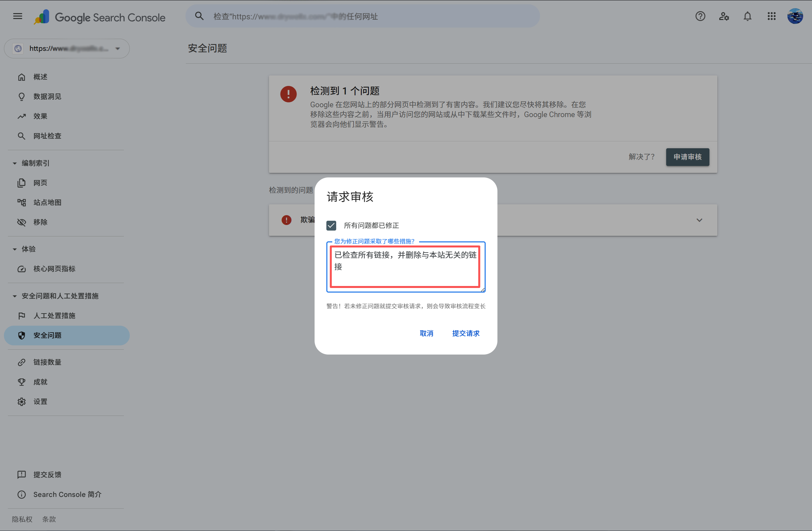Uncheck the 所有问题都已修正 checkbox
The height and width of the screenshot is (531, 812).
point(331,225)
